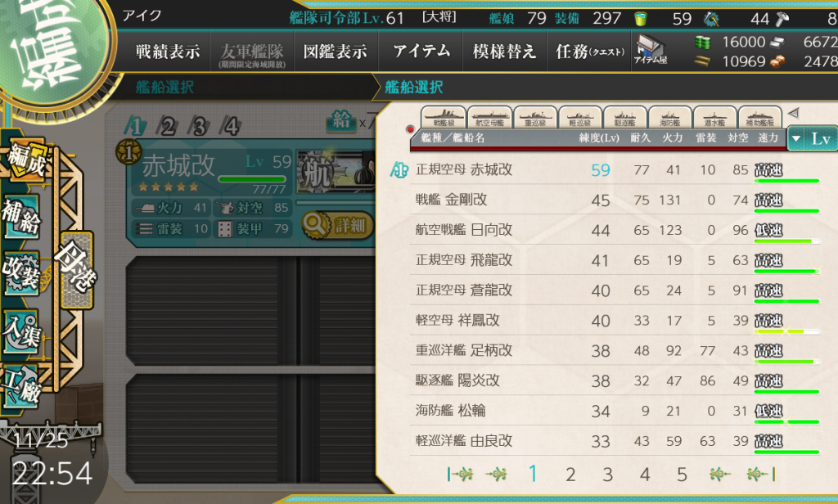Select 戦艦 金剛改 from the ship list
Image resolution: width=838 pixels, height=504 pixels.
(615, 200)
